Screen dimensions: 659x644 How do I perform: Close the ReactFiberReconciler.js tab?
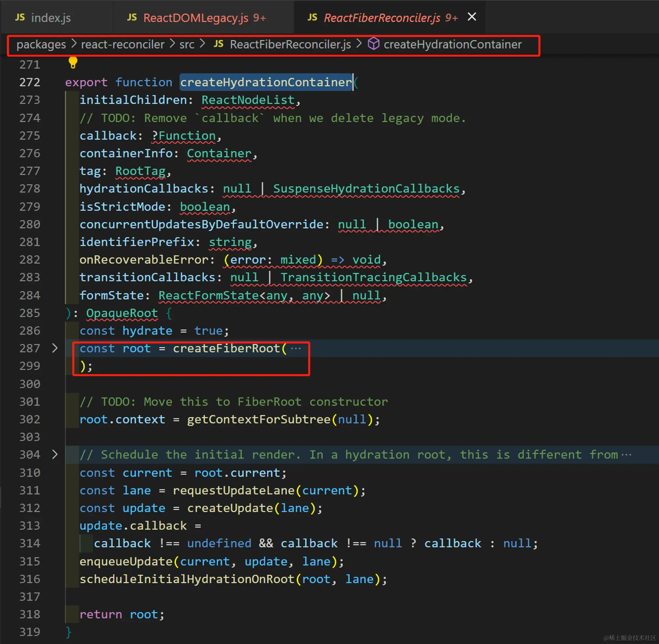[472, 16]
